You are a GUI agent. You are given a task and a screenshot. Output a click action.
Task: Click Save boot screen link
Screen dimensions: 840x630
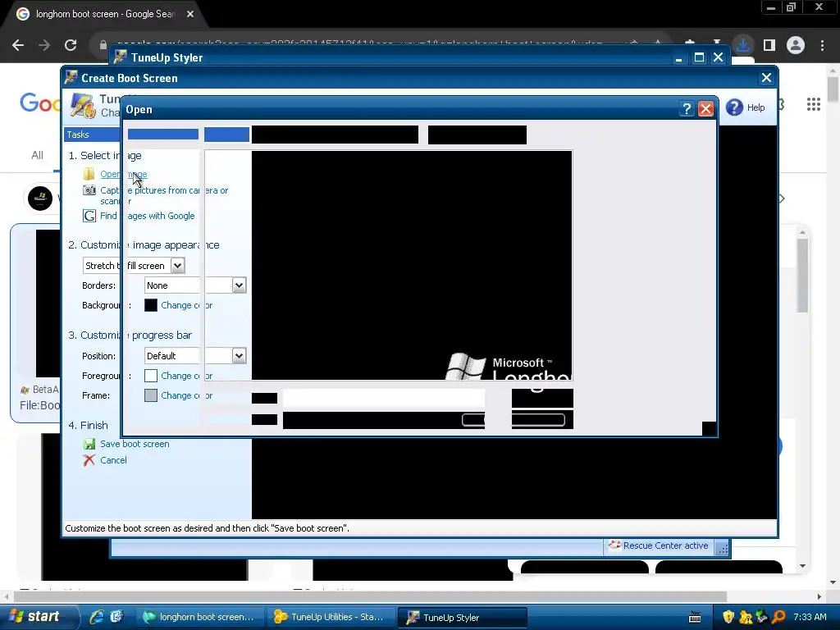tap(135, 444)
